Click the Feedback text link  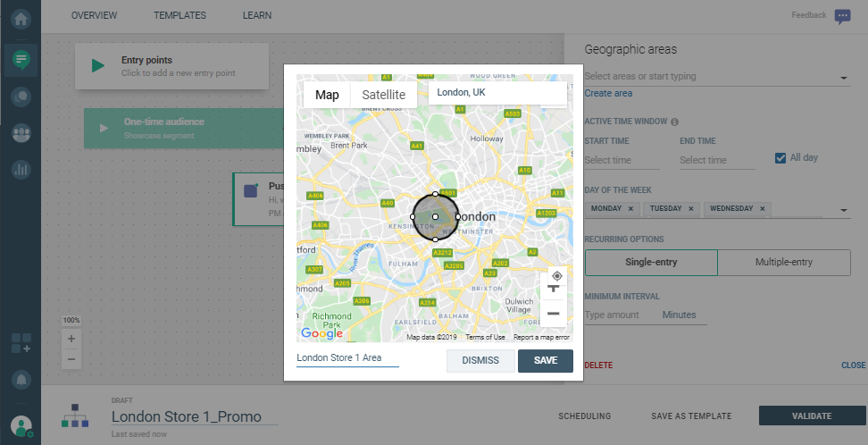[809, 15]
